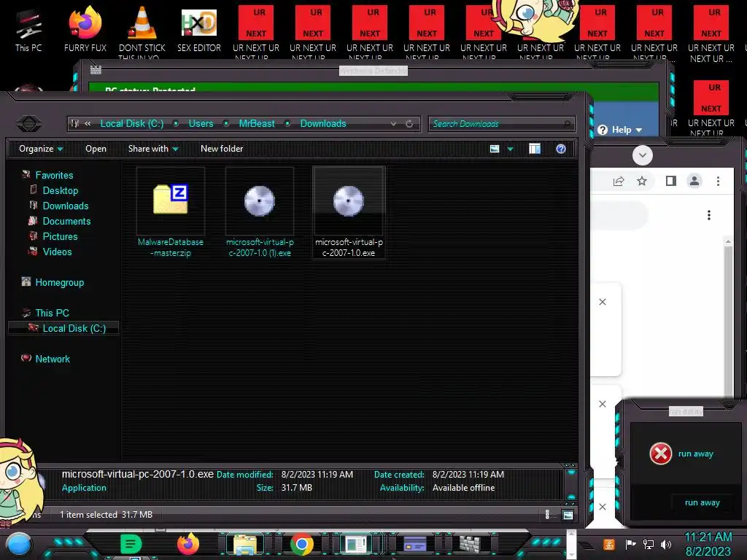Open the Organize dropdown menu
The height and width of the screenshot is (560, 747).
41,149
